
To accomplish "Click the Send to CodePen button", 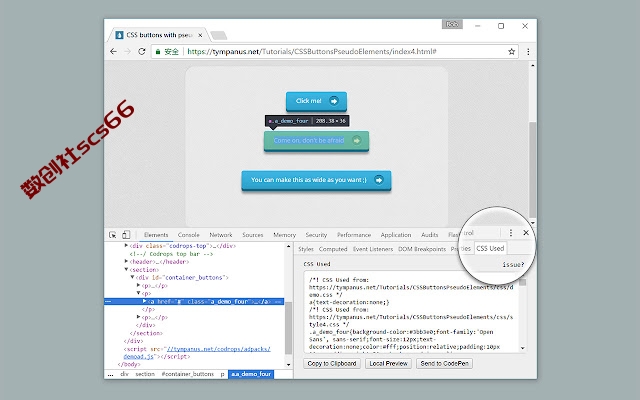I will tap(444, 363).
